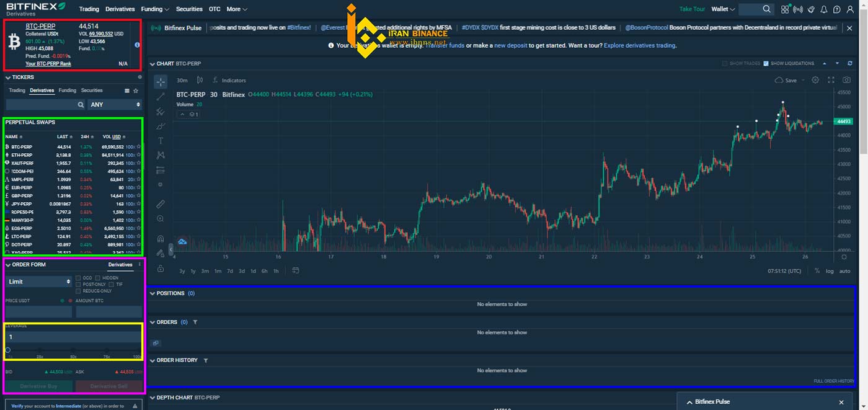Change the candlestick chart style
Image resolution: width=868 pixels, height=410 pixels.
[x=200, y=80]
